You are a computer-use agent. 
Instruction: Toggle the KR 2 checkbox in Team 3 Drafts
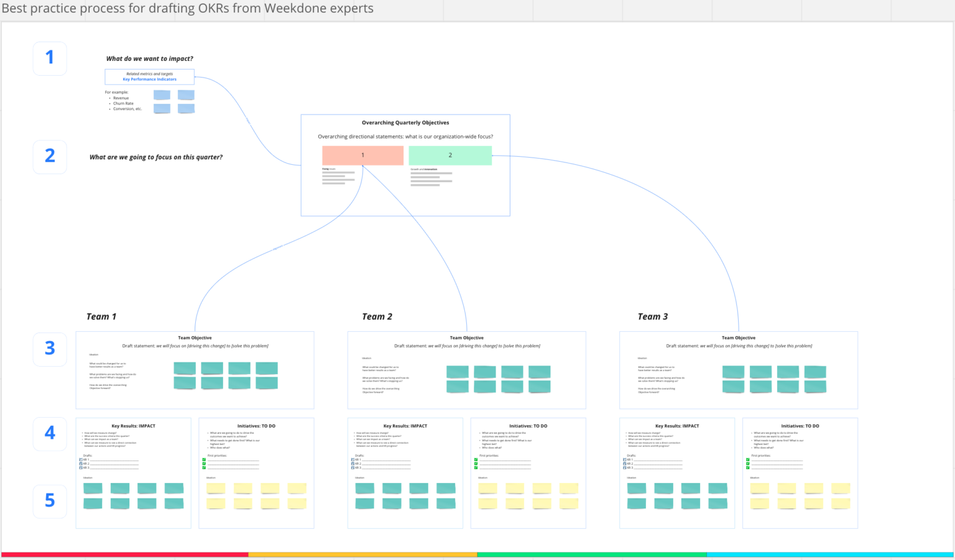624,462
